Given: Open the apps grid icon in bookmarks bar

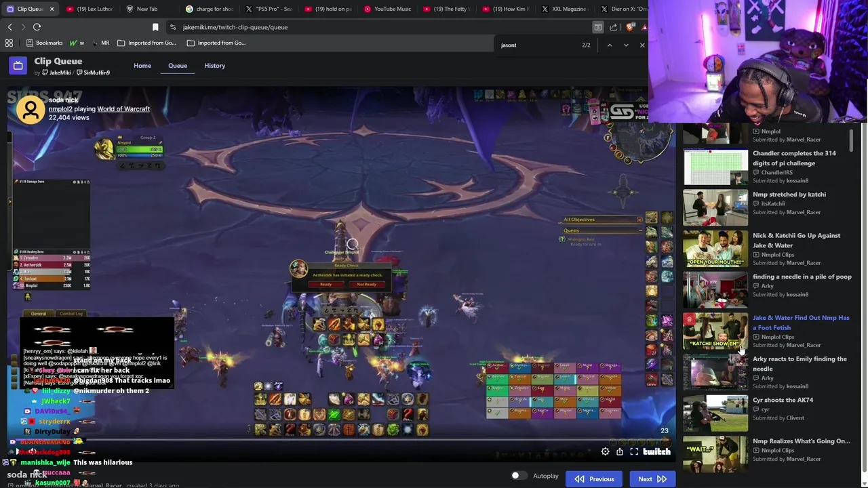Looking at the screenshot, I should click(9, 43).
